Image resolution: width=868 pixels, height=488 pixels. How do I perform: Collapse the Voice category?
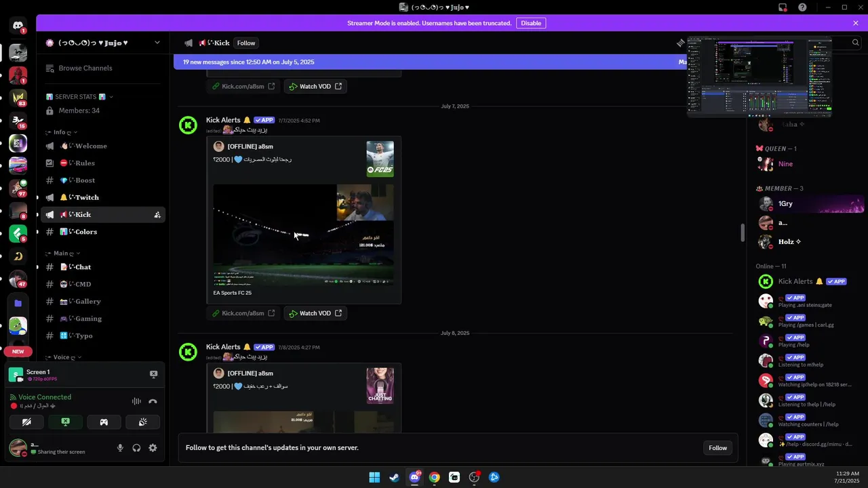pos(63,357)
